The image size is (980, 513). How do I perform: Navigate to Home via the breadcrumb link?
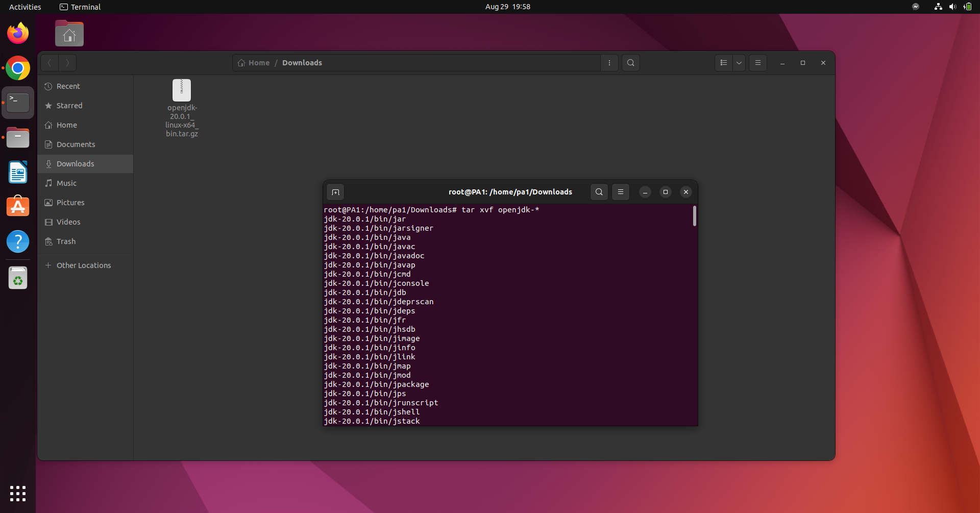pyautogui.click(x=258, y=62)
